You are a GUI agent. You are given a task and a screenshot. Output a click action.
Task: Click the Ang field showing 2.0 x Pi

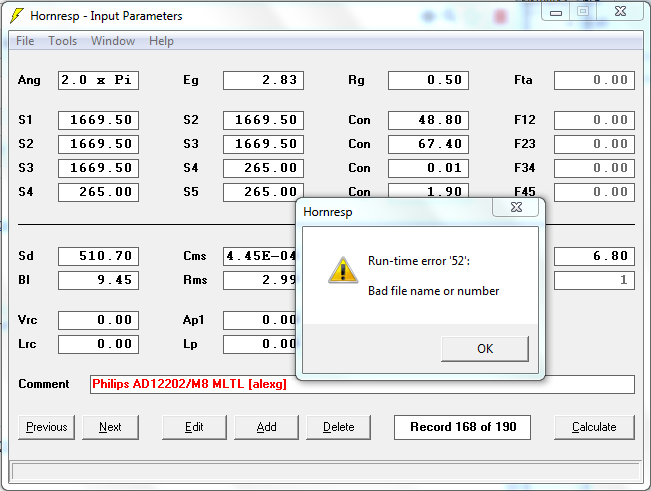(x=98, y=80)
